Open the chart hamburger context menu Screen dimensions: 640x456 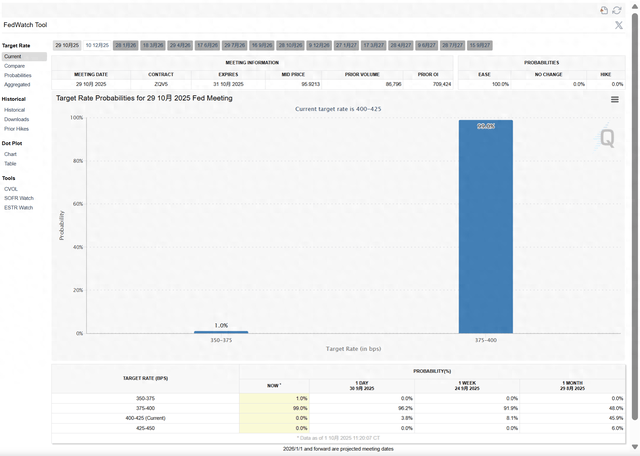click(614, 99)
